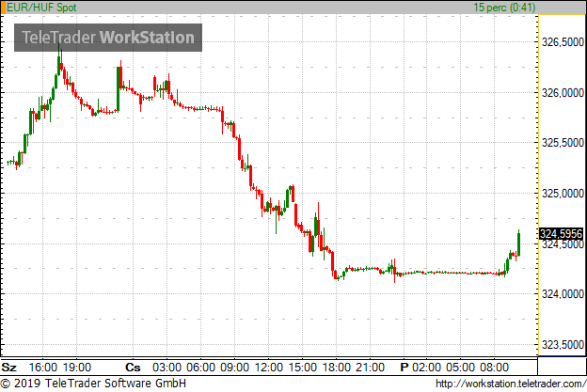Click the 323,5000 price axis label
The width and height of the screenshot is (587, 392).
[x=563, y=344]
